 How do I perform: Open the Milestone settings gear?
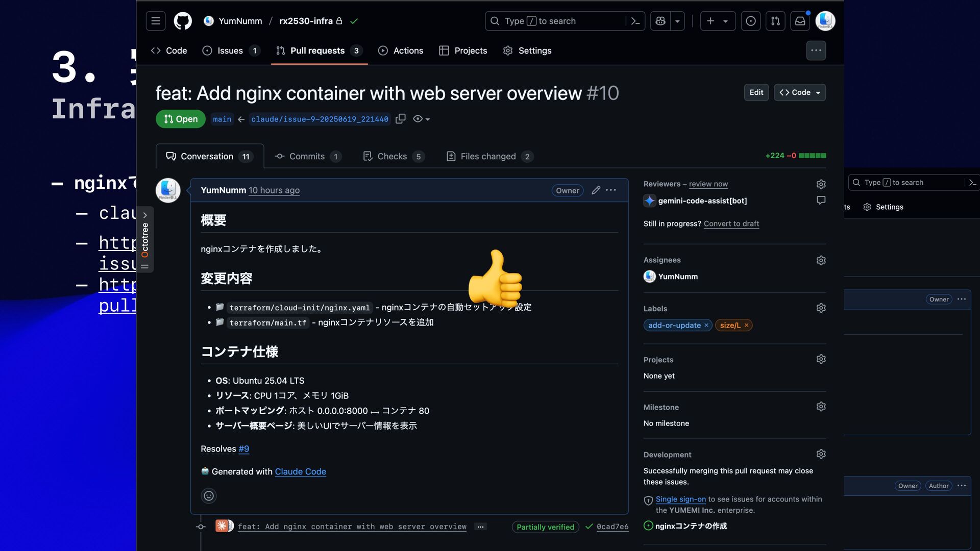821,407
